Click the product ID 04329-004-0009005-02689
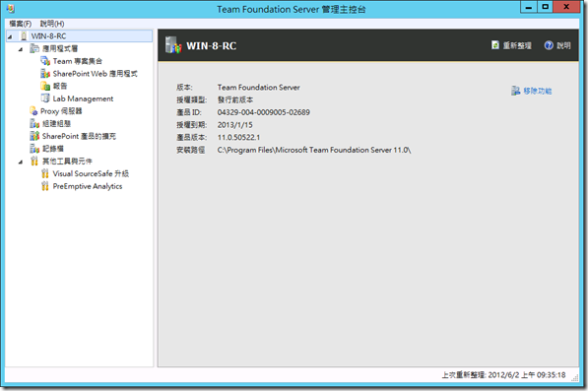Image resolution: width=588 pixels, height=391 pixels. [x=264, y=112]
